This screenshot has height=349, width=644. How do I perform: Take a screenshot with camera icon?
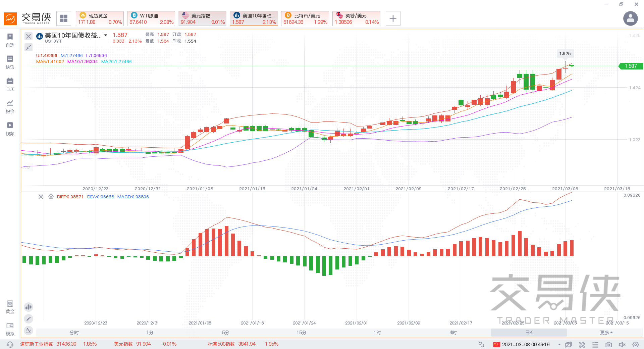[609, 344]
